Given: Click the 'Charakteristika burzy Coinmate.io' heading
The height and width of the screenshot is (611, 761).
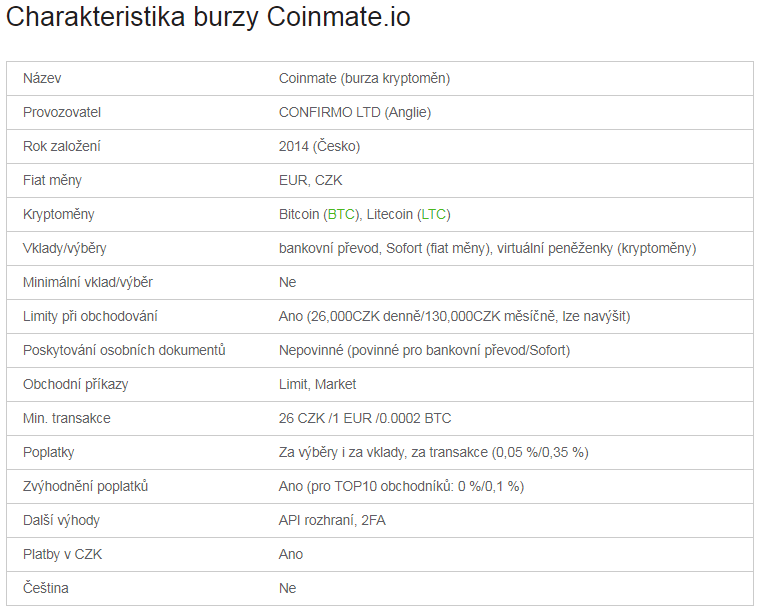Looking at the screenshot, I should 208,19.
